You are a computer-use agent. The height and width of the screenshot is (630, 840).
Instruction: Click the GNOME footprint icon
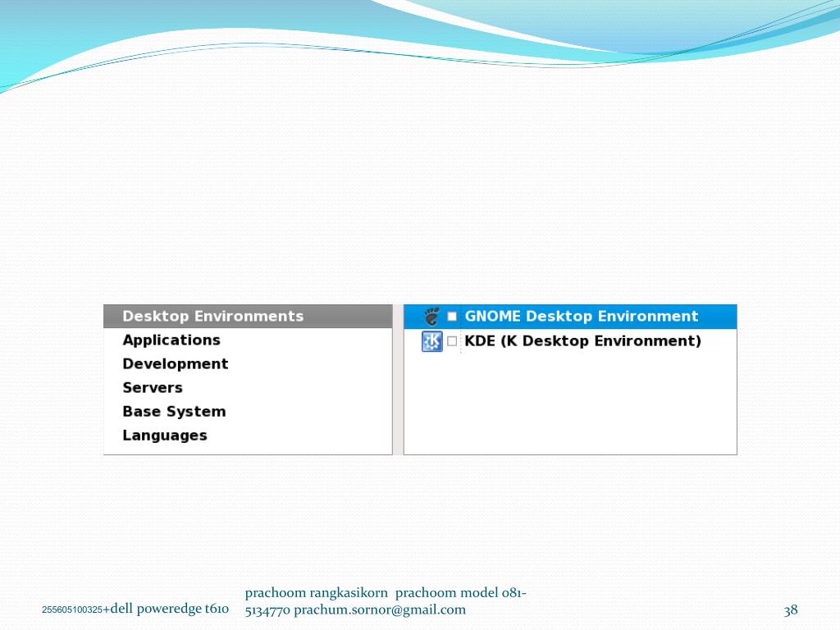(x=431, y=317)
